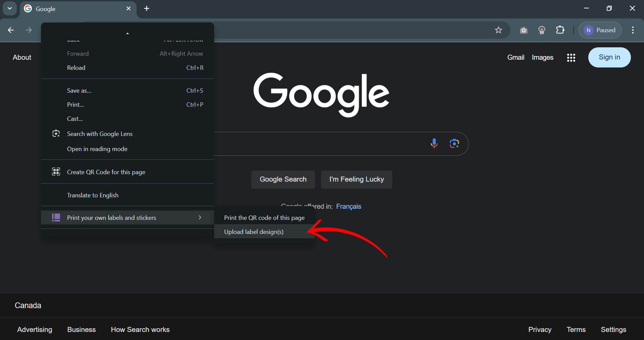The image size is (644, 340).
Task: Open the Images link
Action: coord(543,57)
